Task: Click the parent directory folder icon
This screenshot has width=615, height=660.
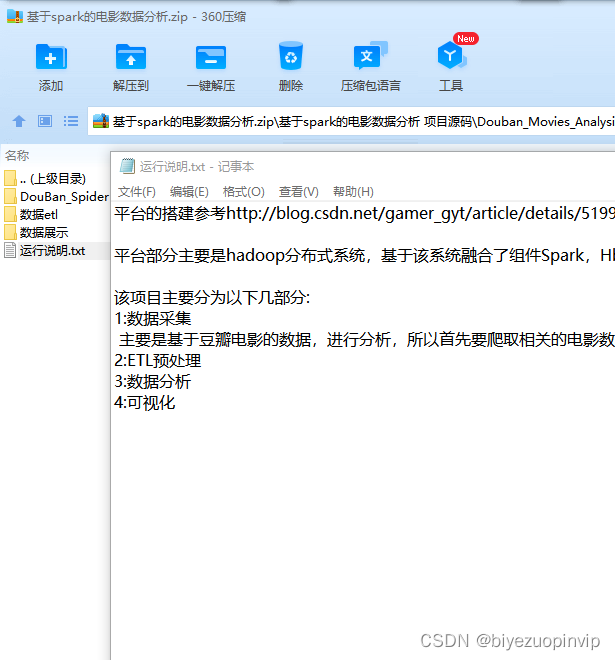Action: [11, 178]
